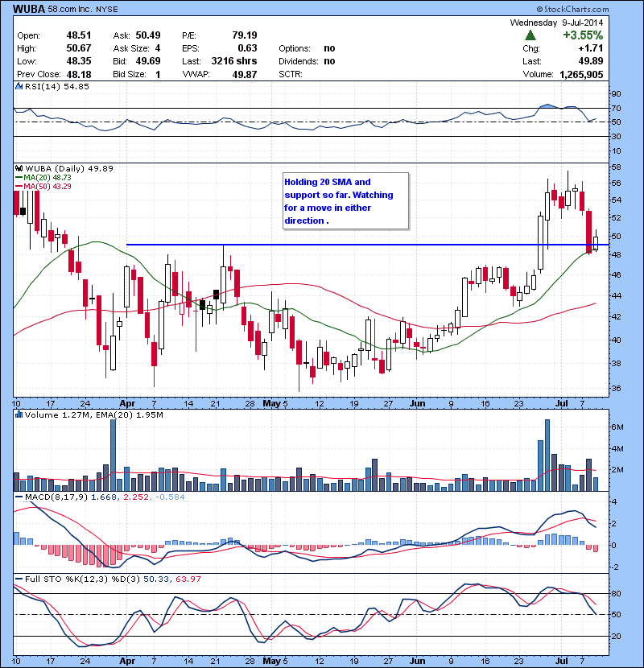Viewport: 644px width, 668px height.
Task: Click the 58.com Inc. NYSE company name
Action: (83, 9)
